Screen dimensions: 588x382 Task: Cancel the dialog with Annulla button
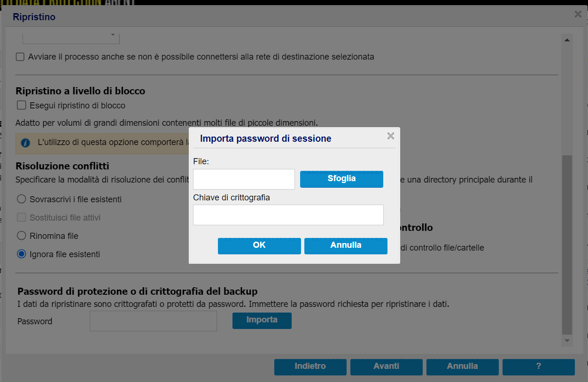click(x=346, y=246)
